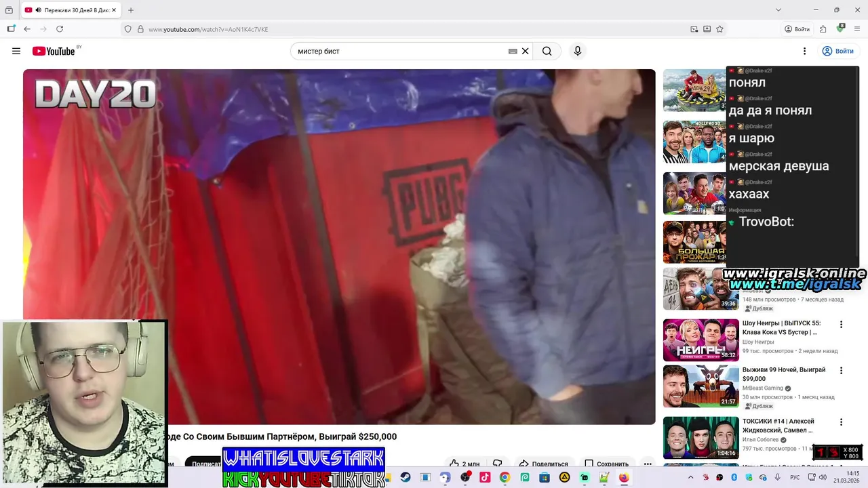Like the video (2 млн)
Screen dimensions: 868x488
click(x=465, y=464)
